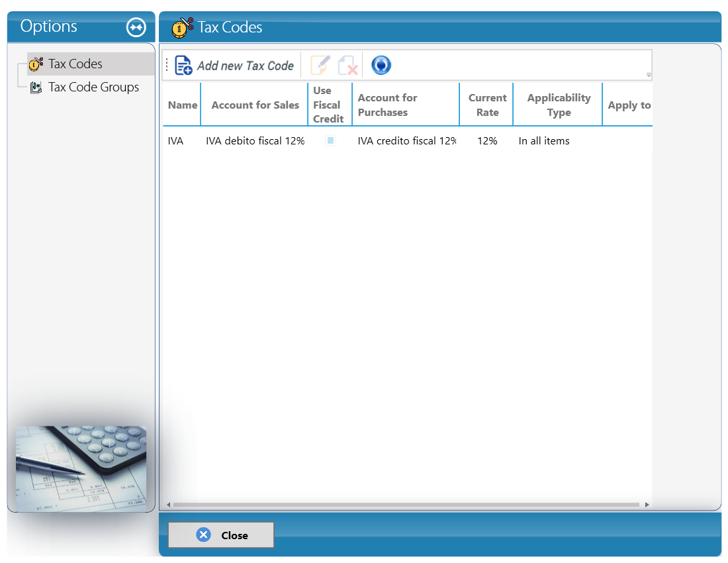Collapse the Options panel with arrows icon
Viewport: 728px width, 563px height.
click(x=136, y=27)
